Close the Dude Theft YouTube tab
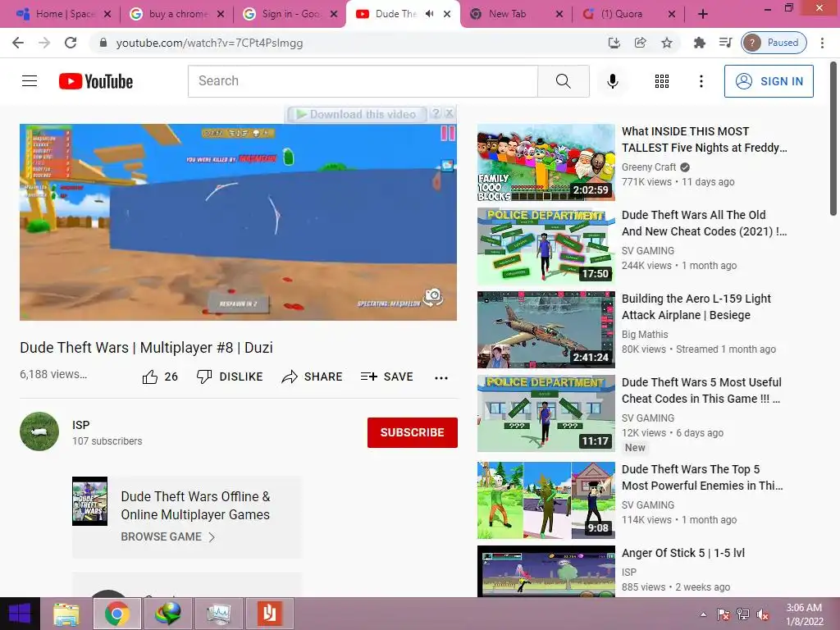Screen dimensions: 840x630 (x=447, y=14)
